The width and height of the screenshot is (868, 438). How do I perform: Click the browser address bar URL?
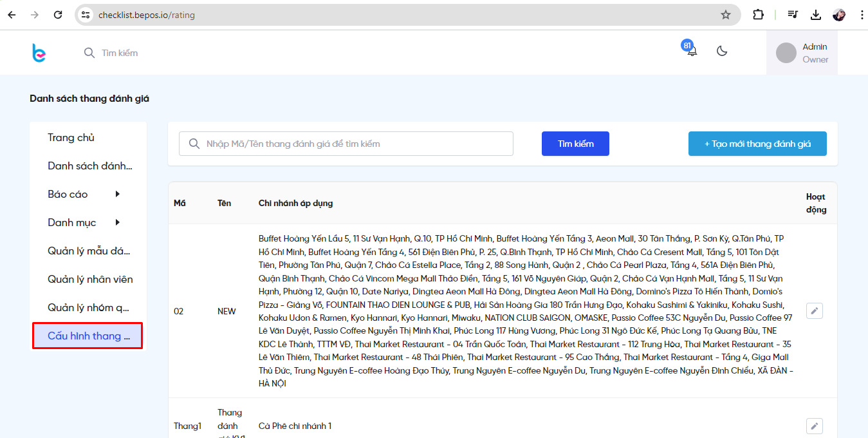point(147,15)
